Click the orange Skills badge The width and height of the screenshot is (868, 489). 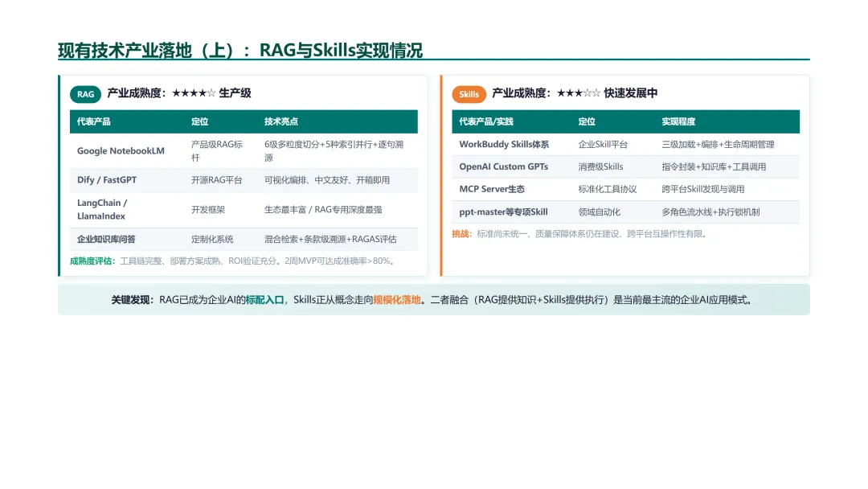pyautogui.click(x=469, y=94)
